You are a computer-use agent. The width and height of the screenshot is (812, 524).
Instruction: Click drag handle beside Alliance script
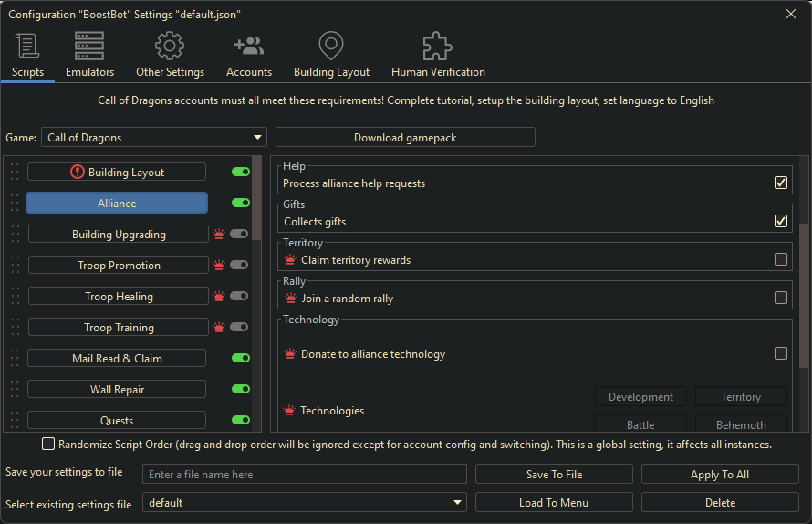[x=14, y=203]
